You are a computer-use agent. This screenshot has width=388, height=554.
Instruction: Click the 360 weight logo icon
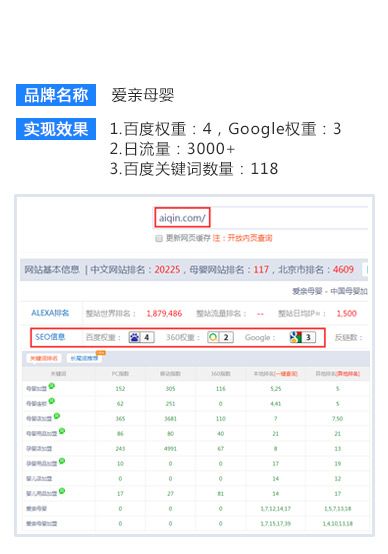click(x=213, y=337)
